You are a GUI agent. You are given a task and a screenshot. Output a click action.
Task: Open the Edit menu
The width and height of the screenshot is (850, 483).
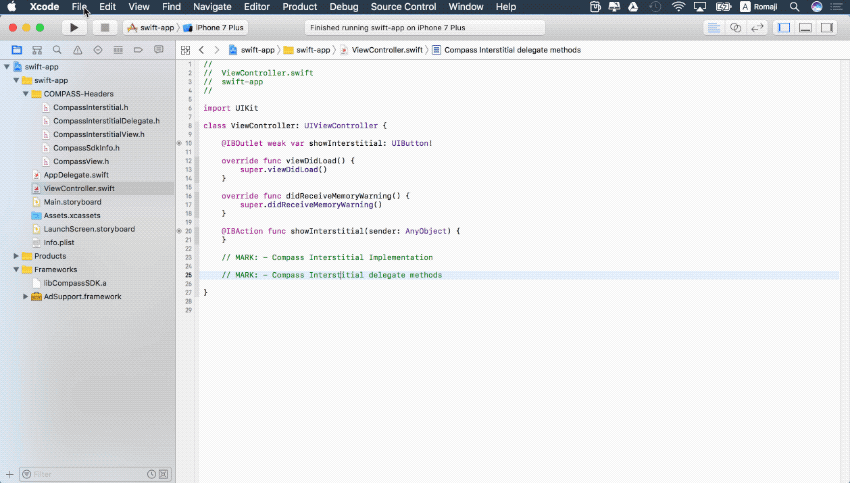coord(107,7)
